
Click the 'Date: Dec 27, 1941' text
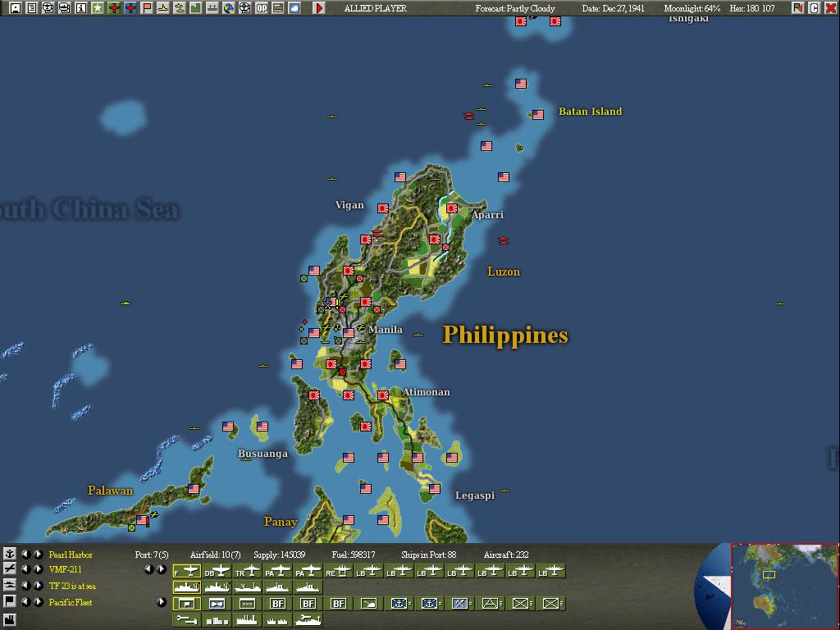614,8
